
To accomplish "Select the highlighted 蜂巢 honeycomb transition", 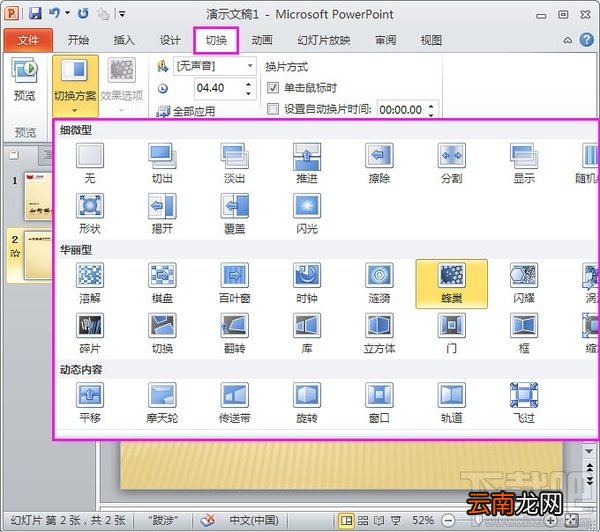I will coord(452,284).
